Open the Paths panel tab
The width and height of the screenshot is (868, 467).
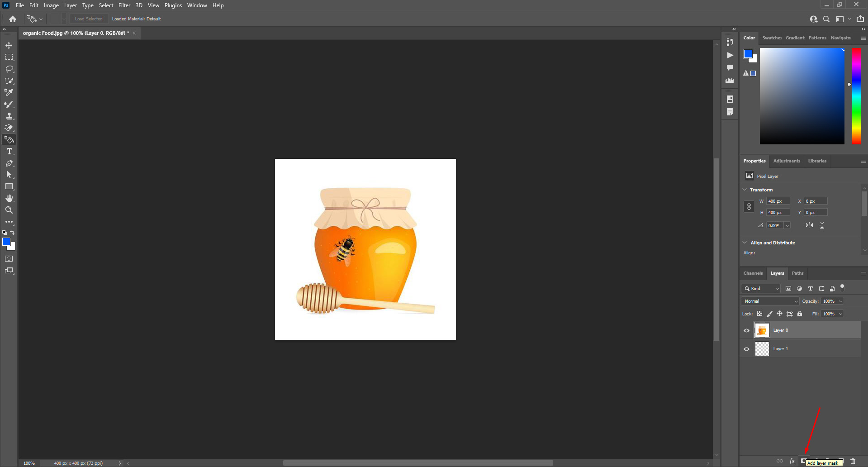click(x=797, y=273)
